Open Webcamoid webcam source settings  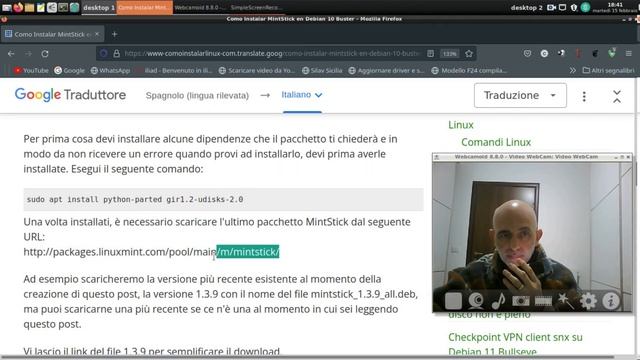[476, 301]
